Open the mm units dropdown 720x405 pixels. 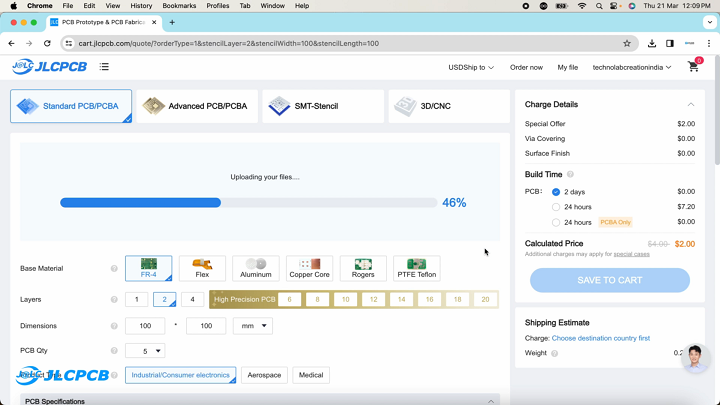(x=253, y=326)
